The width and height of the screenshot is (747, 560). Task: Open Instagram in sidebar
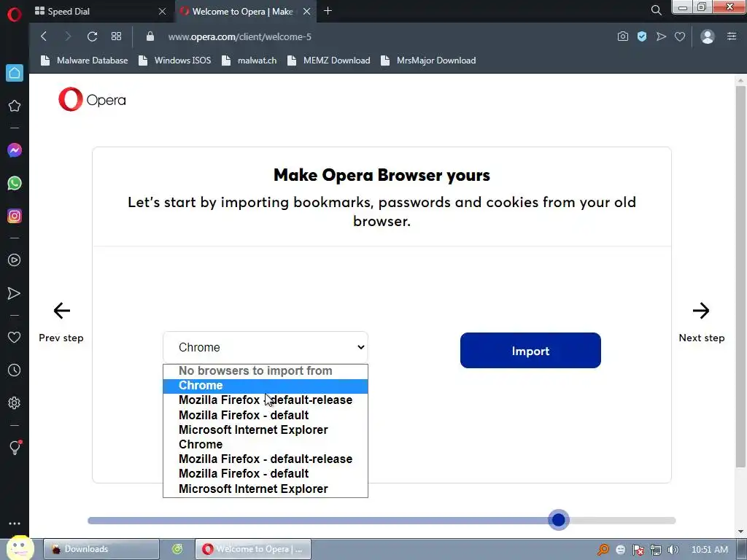15,216
